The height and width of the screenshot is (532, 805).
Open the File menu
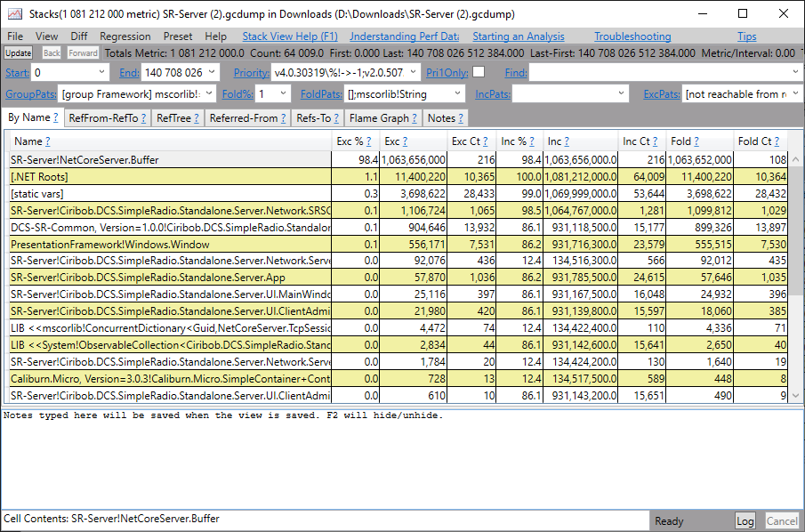click(14, 36)
